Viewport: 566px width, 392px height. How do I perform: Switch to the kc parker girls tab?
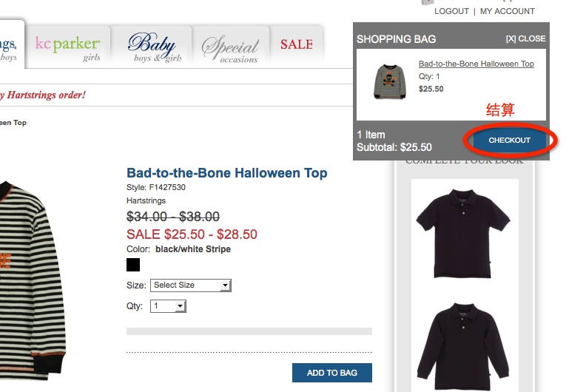tap(68, 47)
